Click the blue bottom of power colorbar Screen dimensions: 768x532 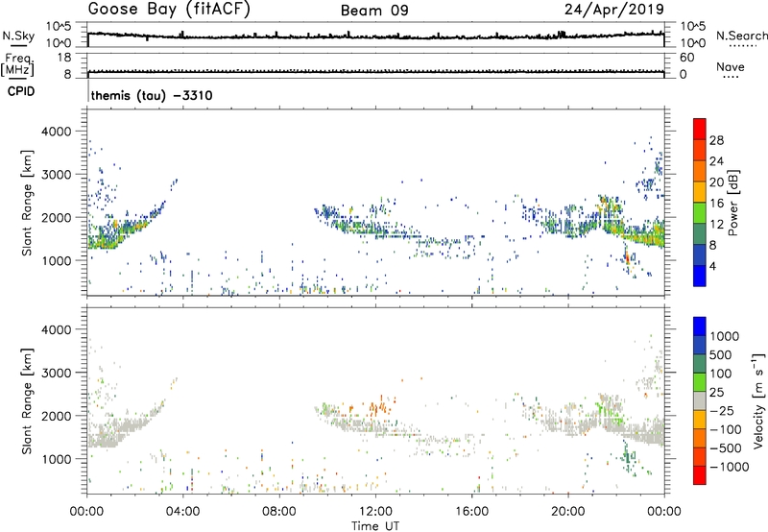coord(700,276)
